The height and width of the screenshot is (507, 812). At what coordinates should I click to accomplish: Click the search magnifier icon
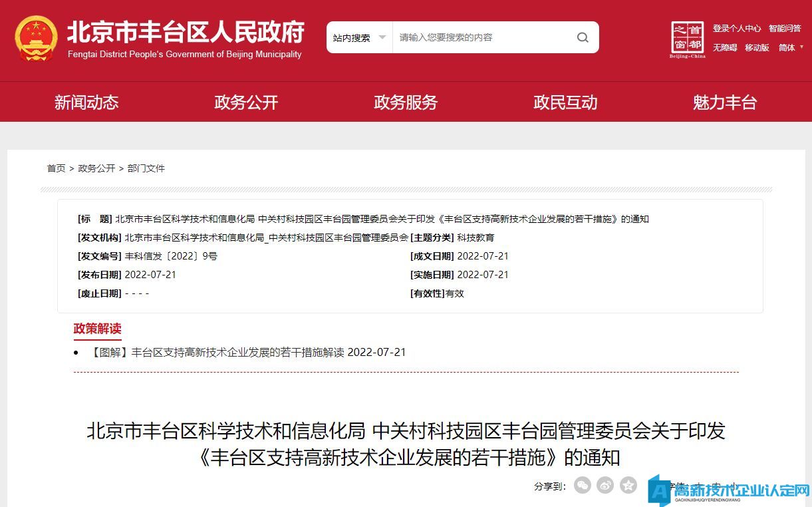[583, 37]
